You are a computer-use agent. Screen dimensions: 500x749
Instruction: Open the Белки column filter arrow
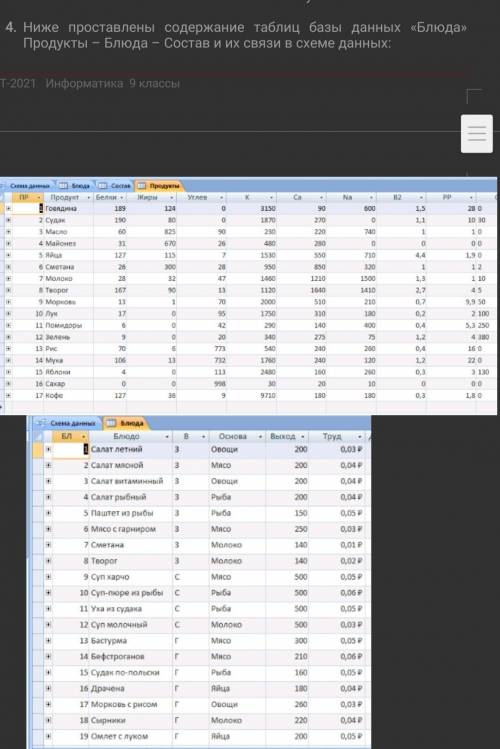[122, 197]
